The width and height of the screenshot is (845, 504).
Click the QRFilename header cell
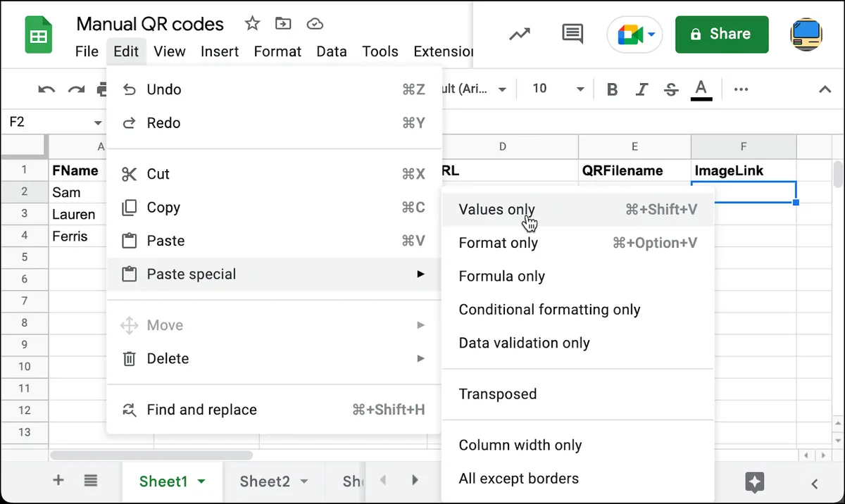pos(634,170)
